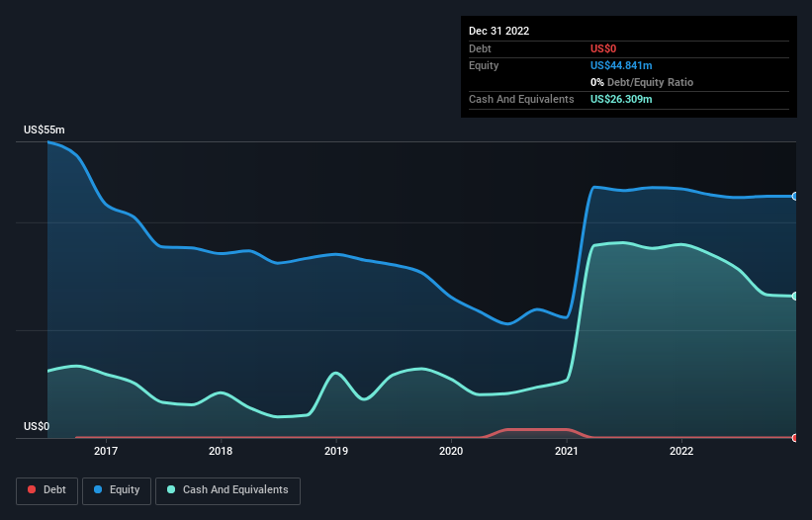Toggle the Debt legend button
This screenshot has width=812, height=520.
click(x=46, y=490)
